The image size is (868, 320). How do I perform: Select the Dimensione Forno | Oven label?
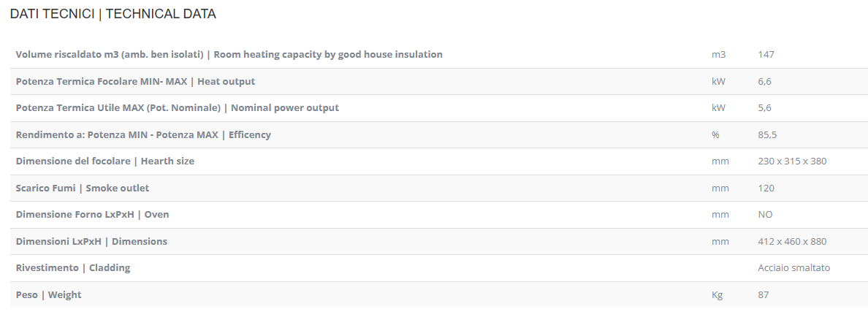92,215
